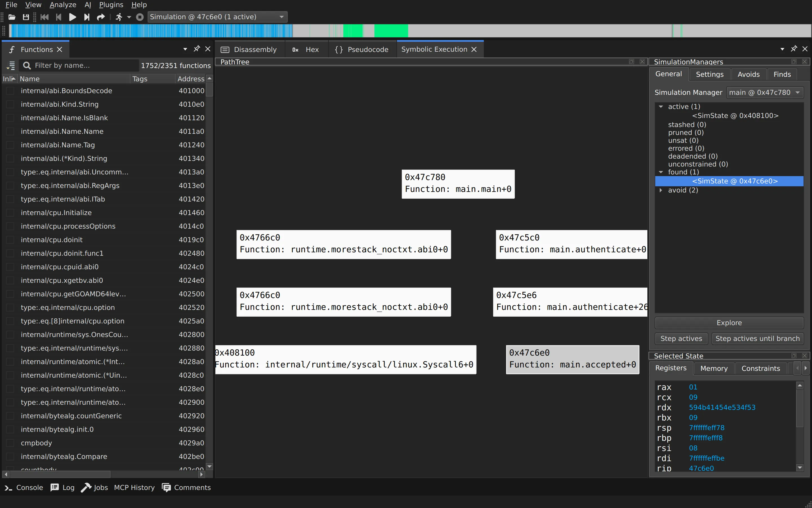Close the Selected State subpanel
Screen dimensions: 812x508
[x=805, y=356]
